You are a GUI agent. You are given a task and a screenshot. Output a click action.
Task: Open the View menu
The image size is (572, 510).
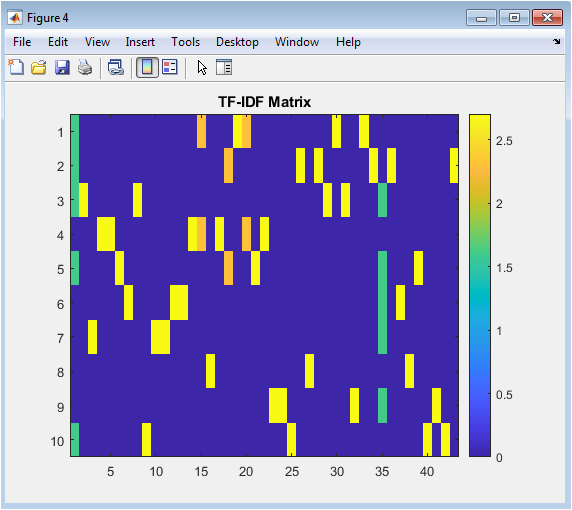pyautogui.click(x=97, y=42)
